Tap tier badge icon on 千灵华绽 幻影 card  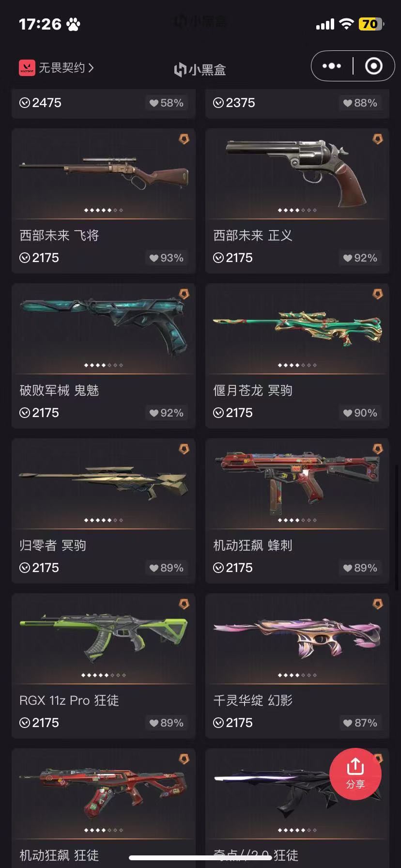[377, 604]
